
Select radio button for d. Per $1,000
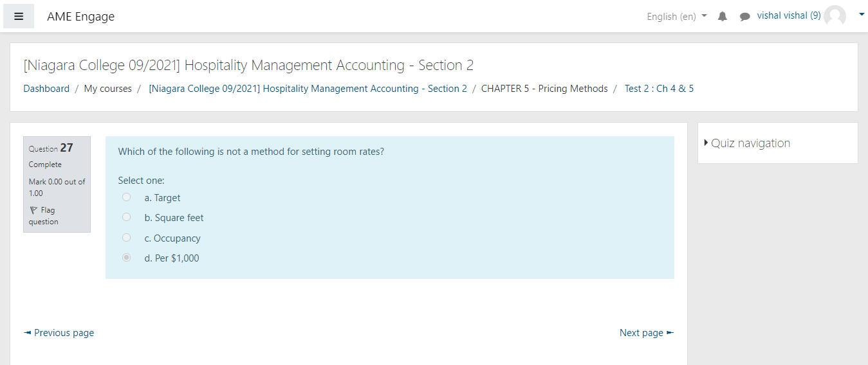click(x=127, y=258)
